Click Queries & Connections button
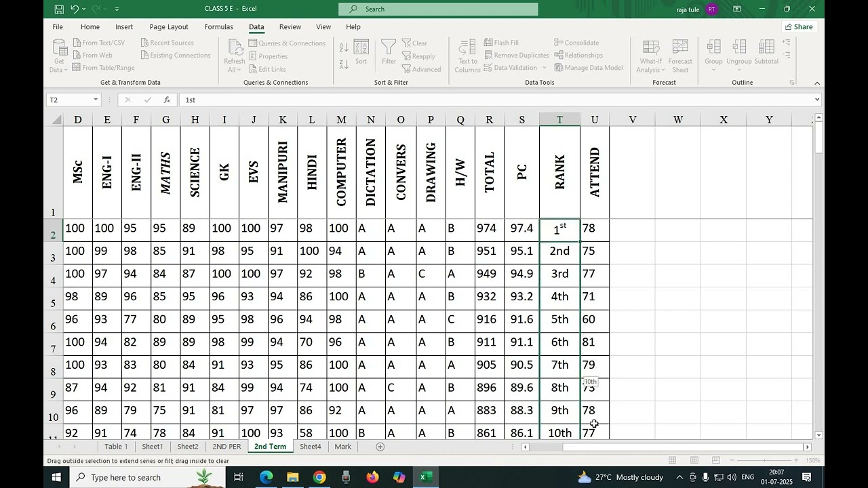The image size is (868, 488). coord(287,43)
